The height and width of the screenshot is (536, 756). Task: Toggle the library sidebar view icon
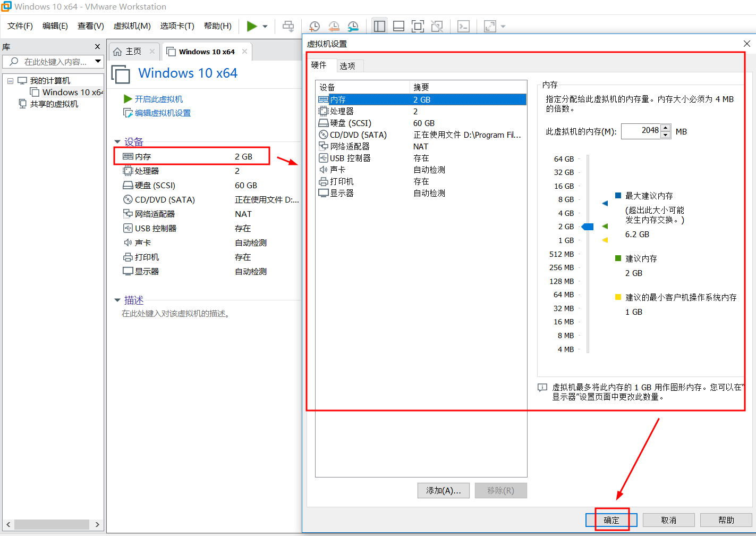(x=379, y=26)
